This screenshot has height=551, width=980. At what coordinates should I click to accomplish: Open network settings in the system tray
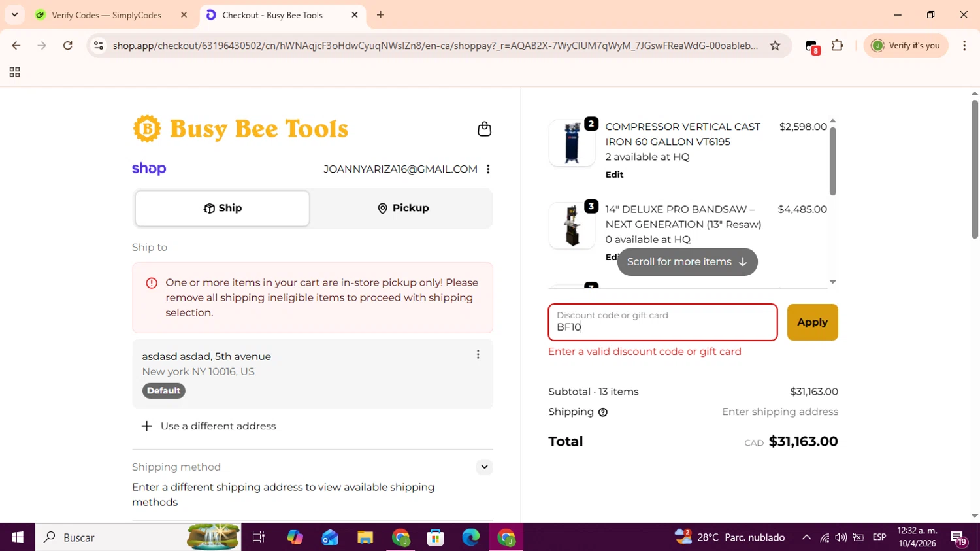(825, 537)
